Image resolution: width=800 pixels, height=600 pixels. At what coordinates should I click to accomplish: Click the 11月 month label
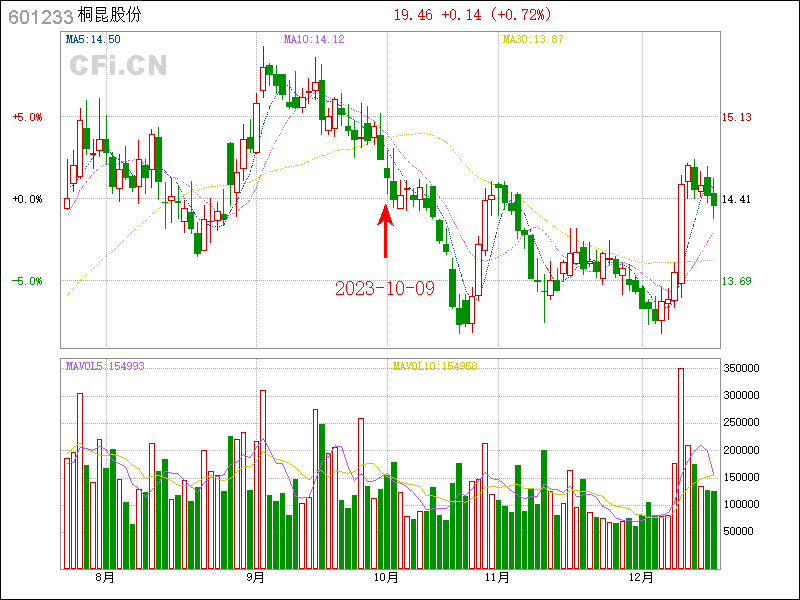click(497, 578)
